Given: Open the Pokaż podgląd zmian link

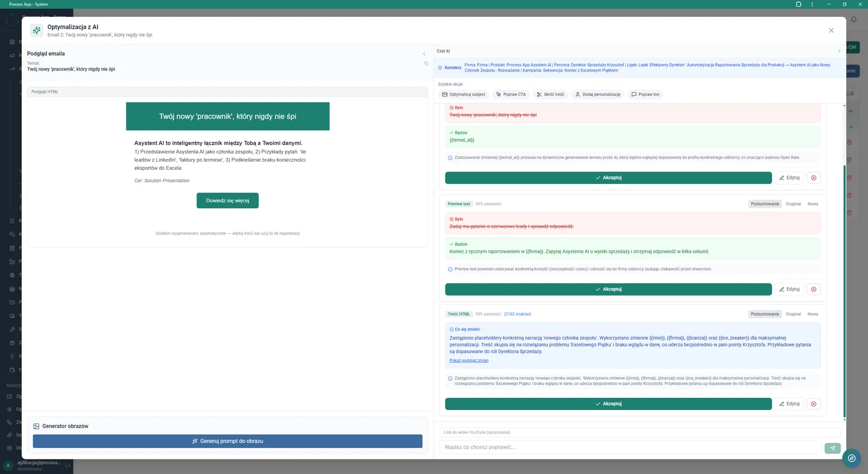Looking at the screenshot, I should tap(469, 361).
